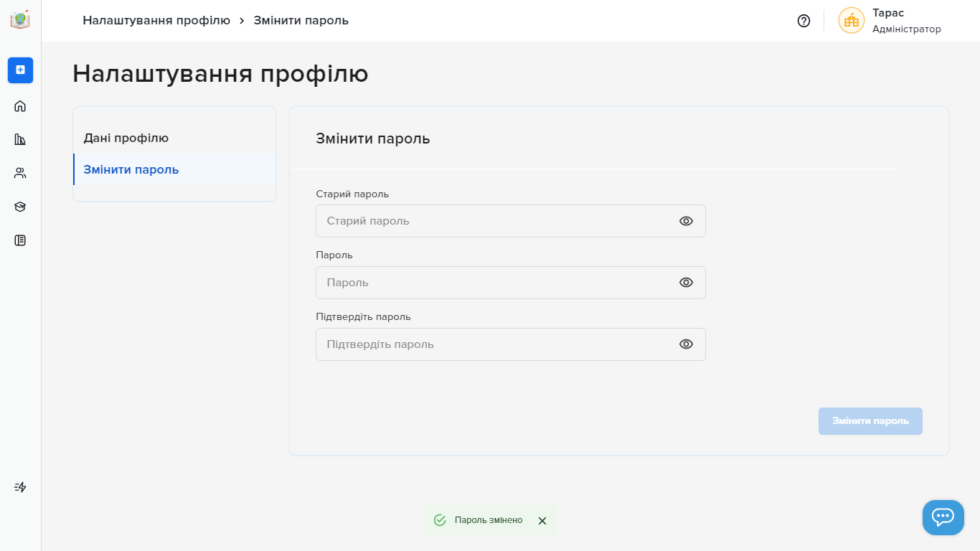The width and height of the screenshot is (980, 551).
Task: Open the graduation cap sidebar icon
Action: point(20,207)
